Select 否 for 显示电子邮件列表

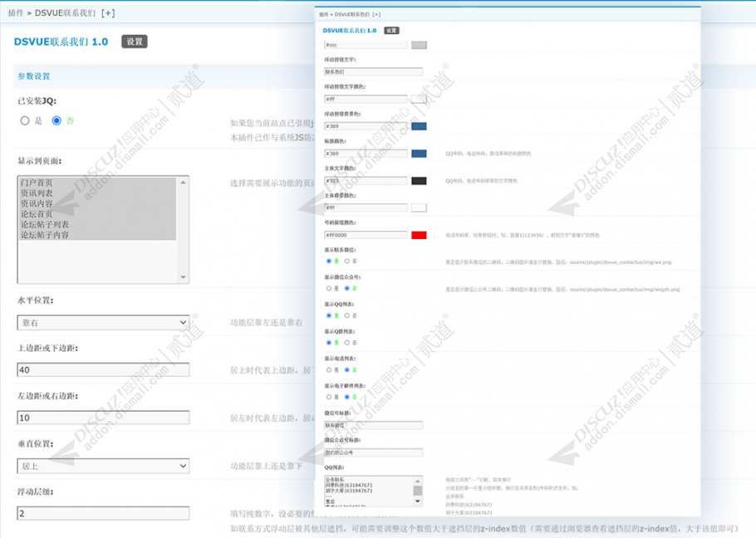tap(346, 397)
